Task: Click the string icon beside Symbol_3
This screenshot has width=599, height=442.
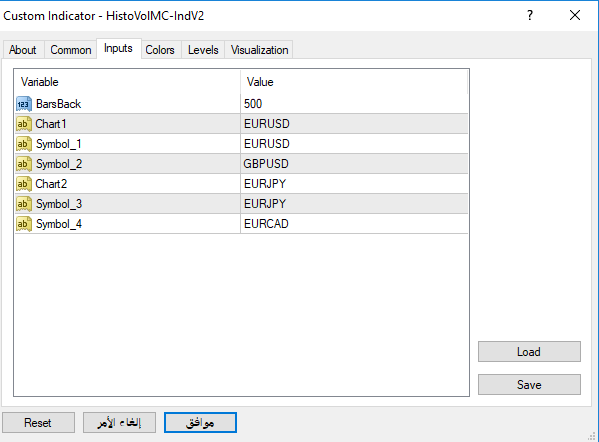Action: click(x=24, y=204)
